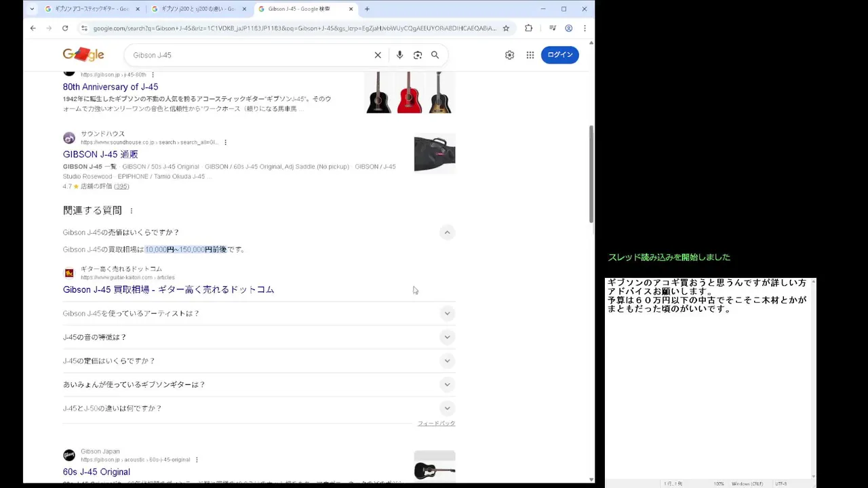Open the Chrome profile avatar icon
Screen dimensions: 868x488
pyautogui.click(x=569, y=28)
